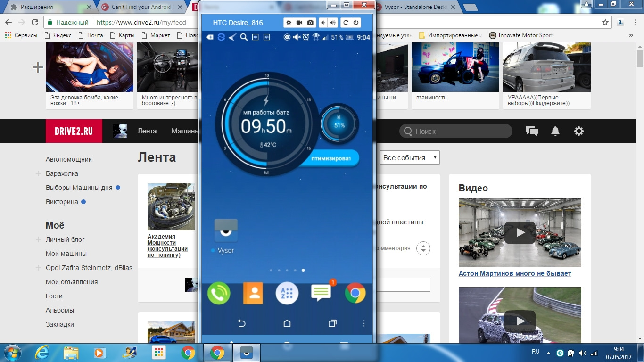Image resolution: width=644 pixels, height=362 pixels.
Task: Open the phone navigation bar overflow menu
Action: pos(363,323)
